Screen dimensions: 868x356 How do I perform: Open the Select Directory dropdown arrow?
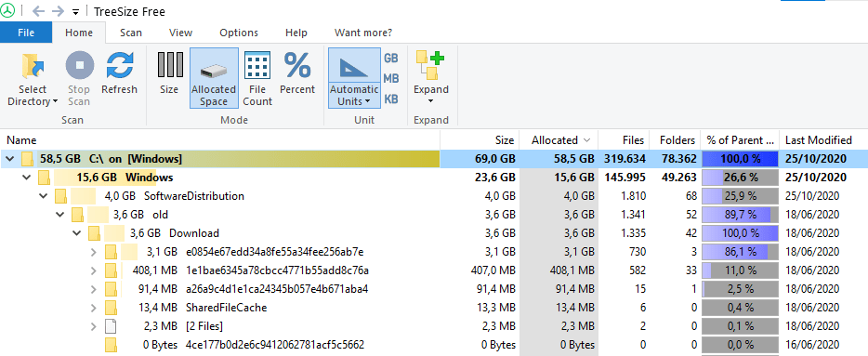pos(55,101)
